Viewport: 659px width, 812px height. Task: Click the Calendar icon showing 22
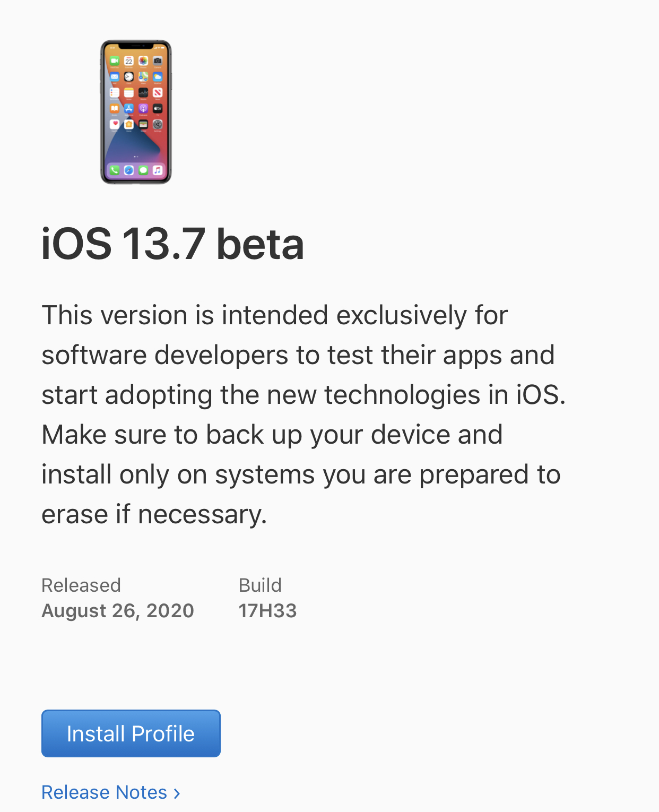(129, 61)
